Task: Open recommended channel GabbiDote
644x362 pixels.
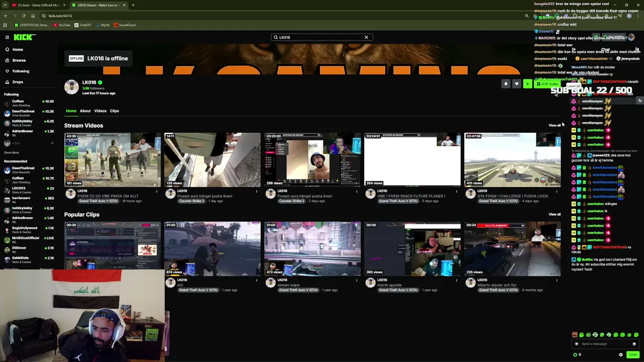Action: (x=29, y=259)
